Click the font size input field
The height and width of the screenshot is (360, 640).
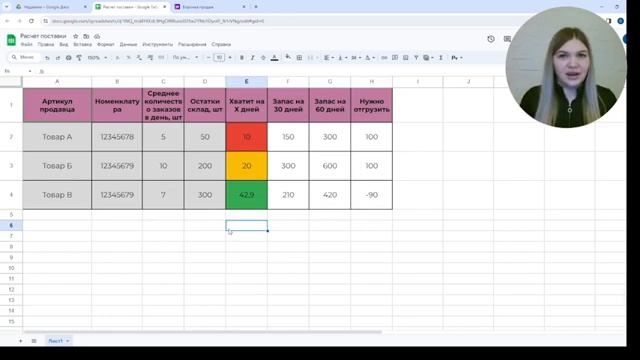click(x=219, y=58)
